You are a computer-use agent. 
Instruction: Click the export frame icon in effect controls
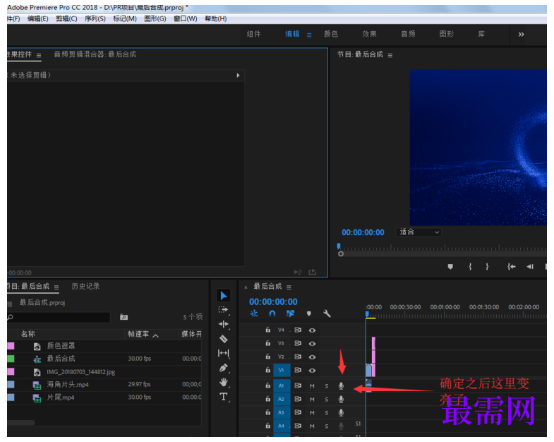coord(312,272)
